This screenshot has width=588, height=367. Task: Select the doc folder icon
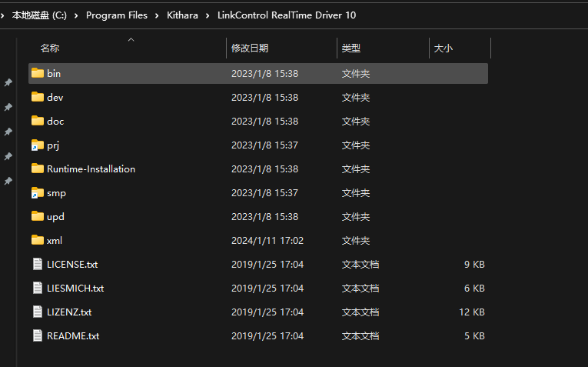tap(38, 121)
